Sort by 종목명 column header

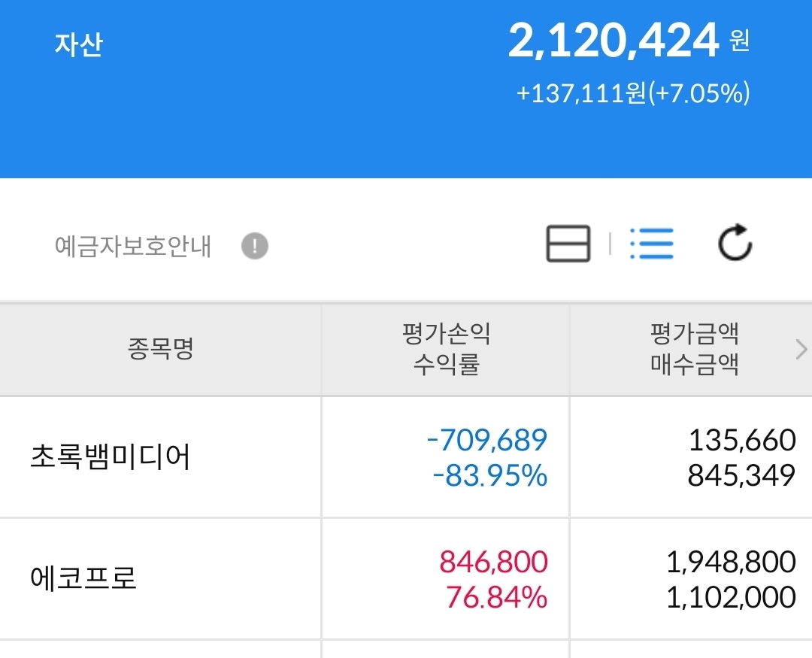tap(160, 349)
